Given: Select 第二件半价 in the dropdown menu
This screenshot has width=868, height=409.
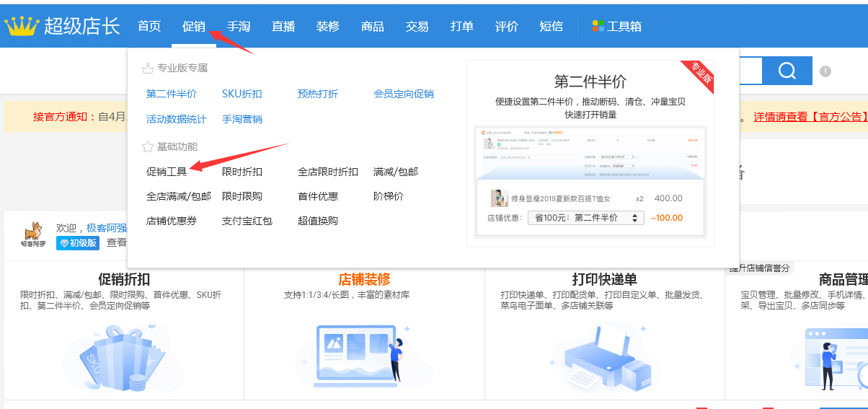Looking at the screenshot, I should pyautogui.click(x=172, y=94).
